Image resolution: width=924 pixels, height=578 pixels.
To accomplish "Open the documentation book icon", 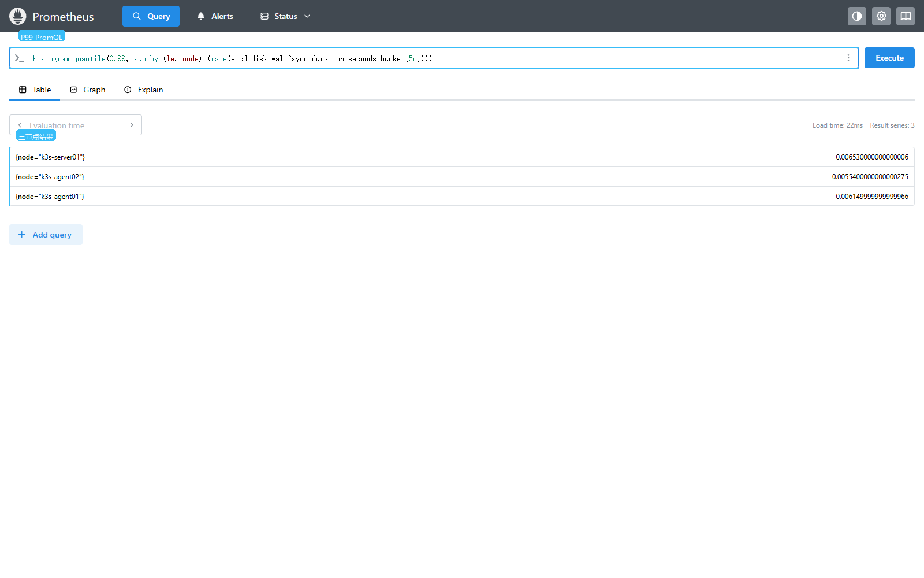I will pyautogui.click(x=906, y=16).
